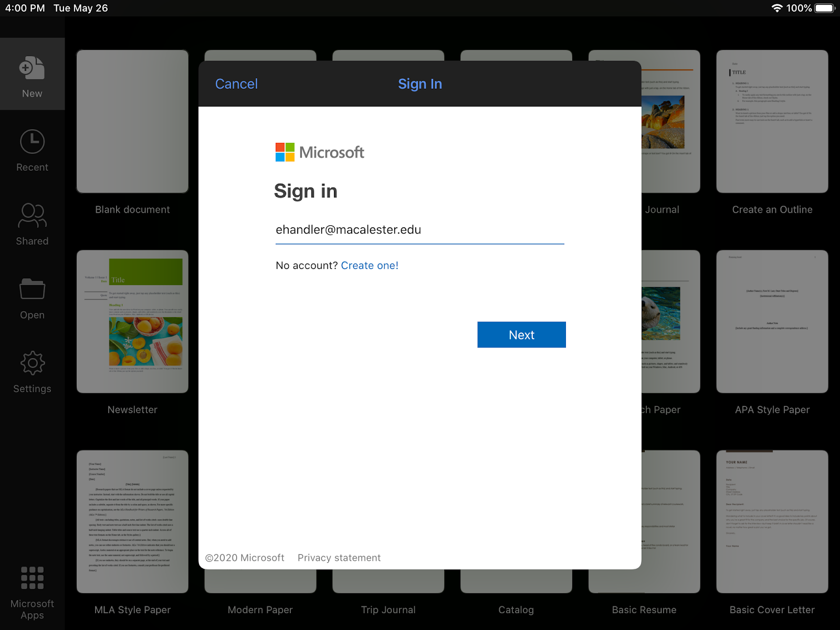The image size is (840, 630).
Task: Open the Shared people icon
Action: tap(32, 215)
